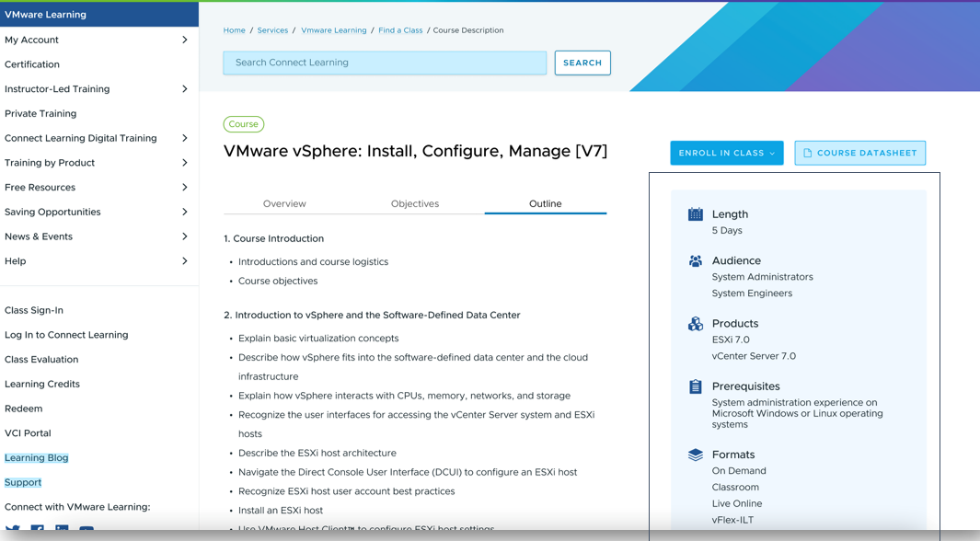Click 'System Engineers' audience entry
980x541 pixels.
(752, 293)
